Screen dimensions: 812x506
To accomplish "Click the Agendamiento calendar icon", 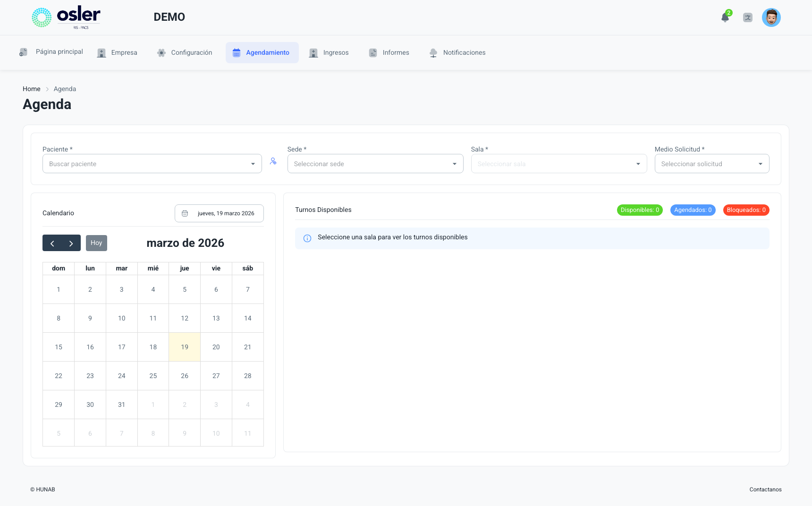I will tap(237, 52).
